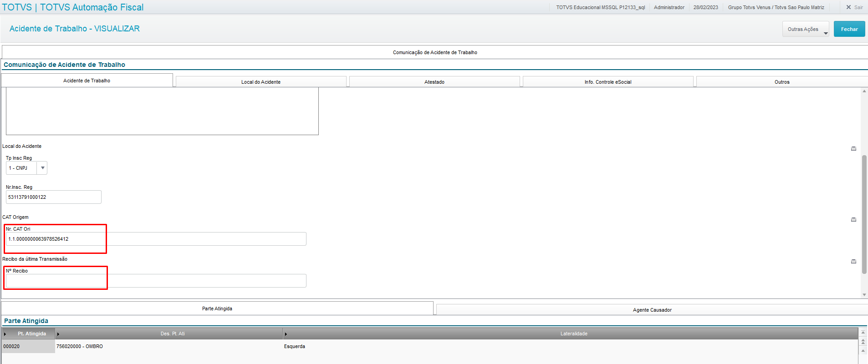868x364 pixels.
Task: Click Grupo Totvs Venus / Totvs Sao Paulo Matriz
Action: [776, 7]
